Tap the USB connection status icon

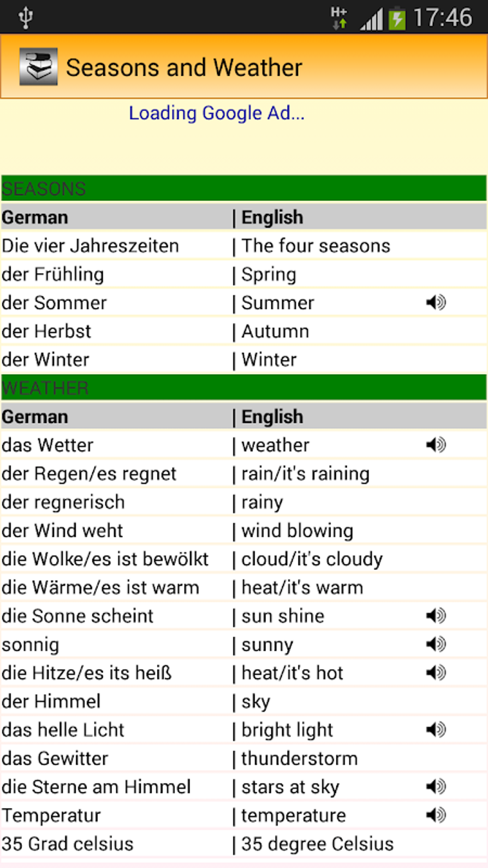point(26,18)
